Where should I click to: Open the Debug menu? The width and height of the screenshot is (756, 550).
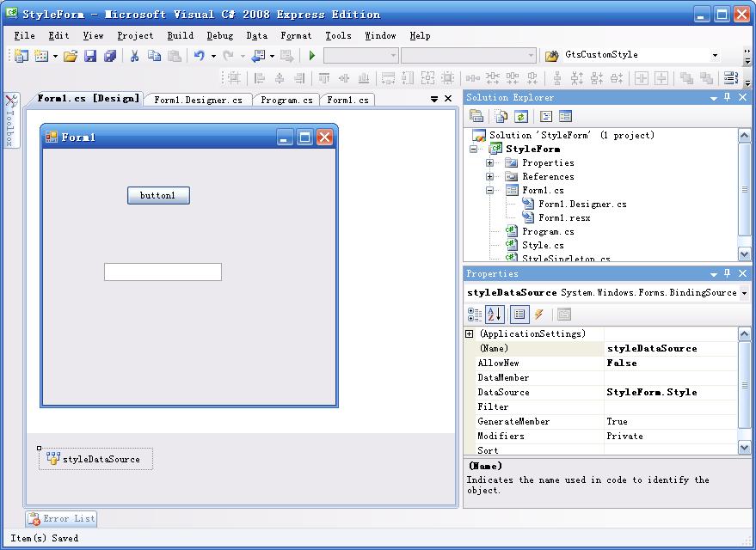(x=220, y=35)
